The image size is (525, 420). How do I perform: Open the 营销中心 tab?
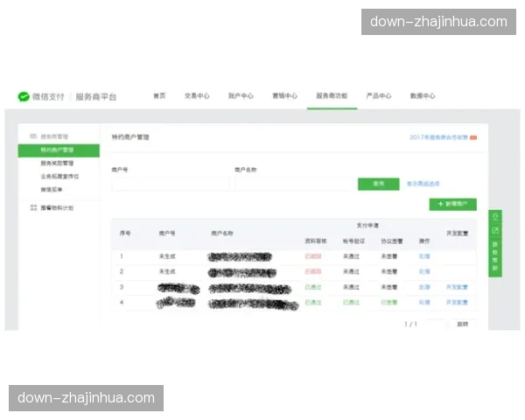(x=284, y=95)
